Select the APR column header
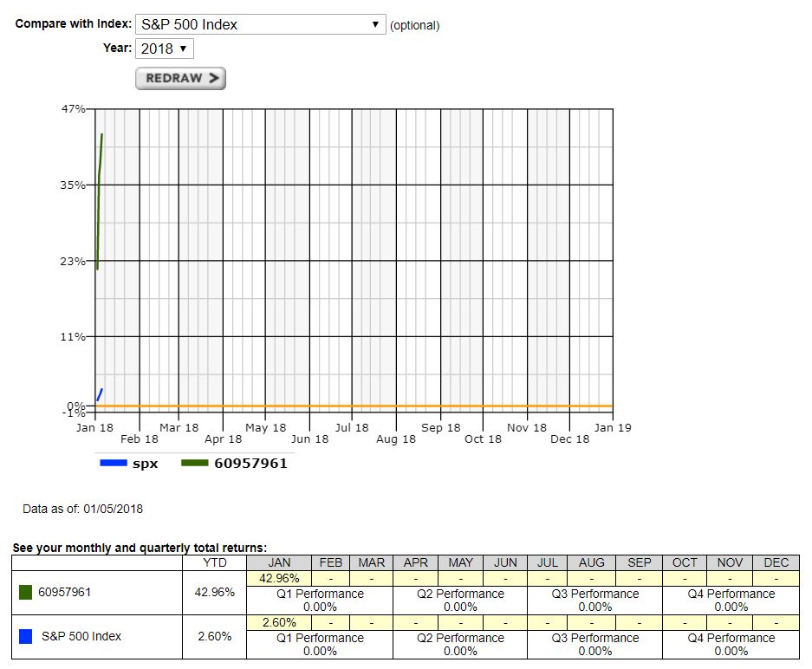This screenshot has height=669, width=812. click(x=415, y=563)
